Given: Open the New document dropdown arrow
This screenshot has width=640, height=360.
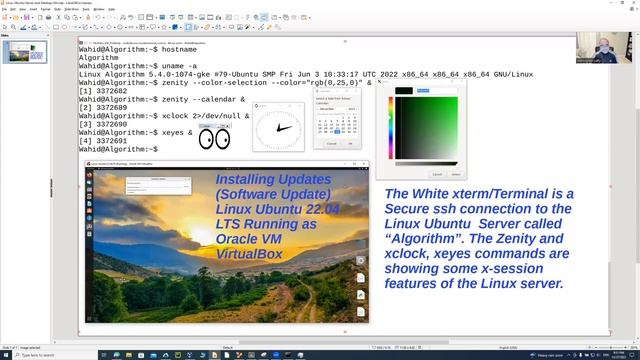Looking at the screenshot, I should 9,18.
